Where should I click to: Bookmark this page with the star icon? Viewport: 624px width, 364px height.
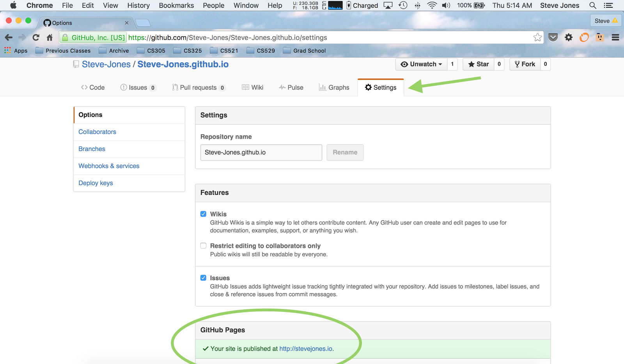click(538, 37)
